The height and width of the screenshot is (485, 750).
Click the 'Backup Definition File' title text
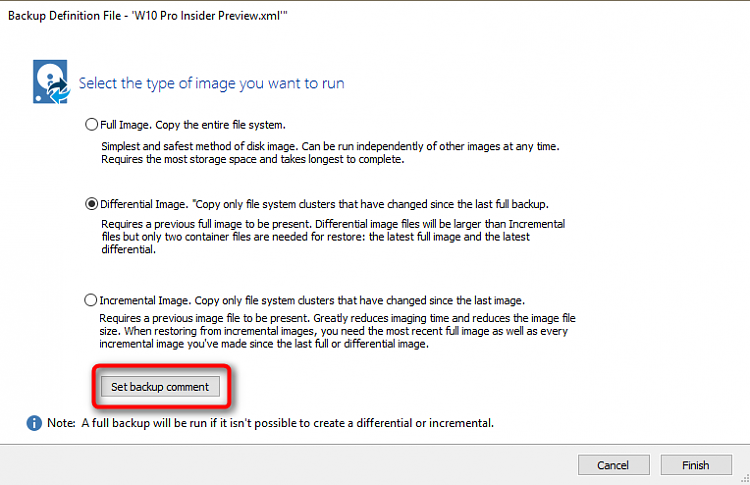point(65,16)
